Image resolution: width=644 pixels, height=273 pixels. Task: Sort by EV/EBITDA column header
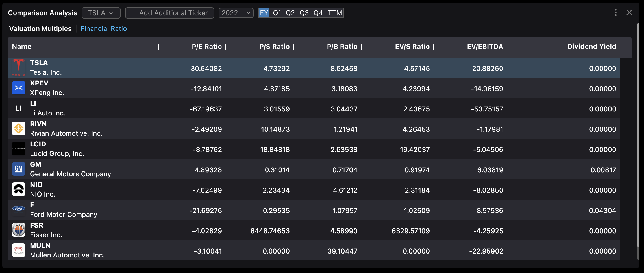coord(485,47)
